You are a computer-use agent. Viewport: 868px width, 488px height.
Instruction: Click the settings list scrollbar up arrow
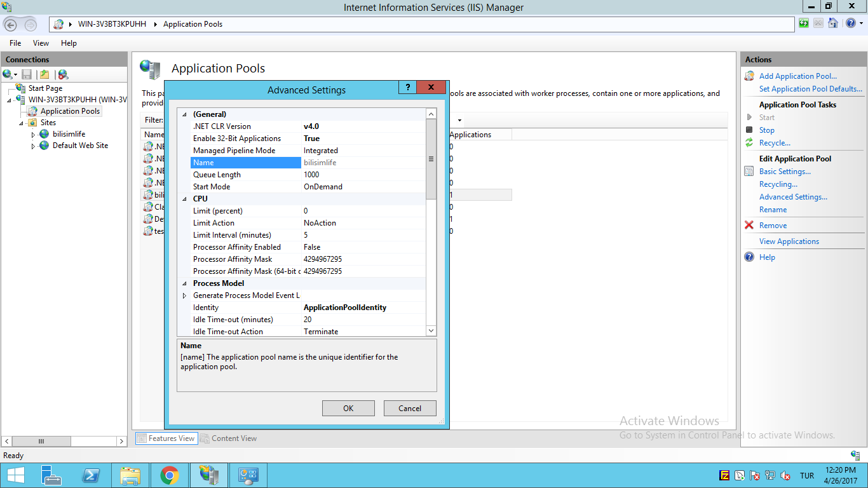click(x=431, y=114)
